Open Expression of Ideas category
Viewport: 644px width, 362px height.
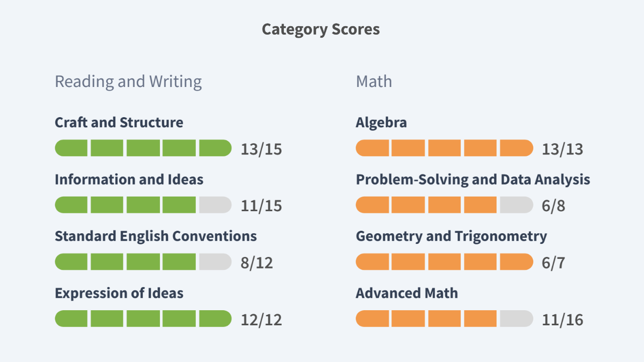(x=119, y=293)
